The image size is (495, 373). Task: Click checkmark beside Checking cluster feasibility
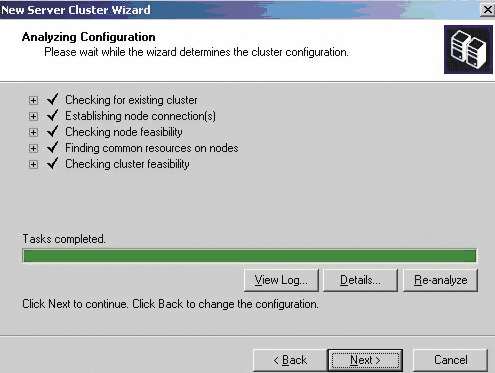(x=53, y=163)
